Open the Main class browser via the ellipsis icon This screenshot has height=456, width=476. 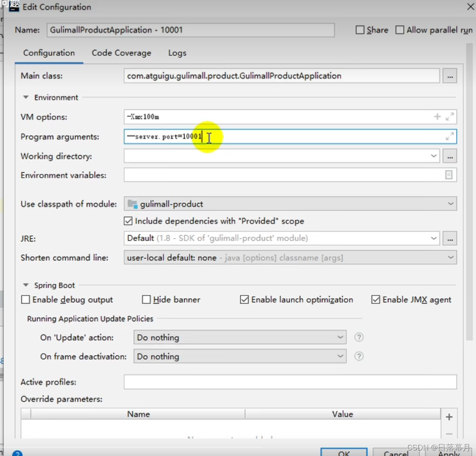(x=449, y=75)
